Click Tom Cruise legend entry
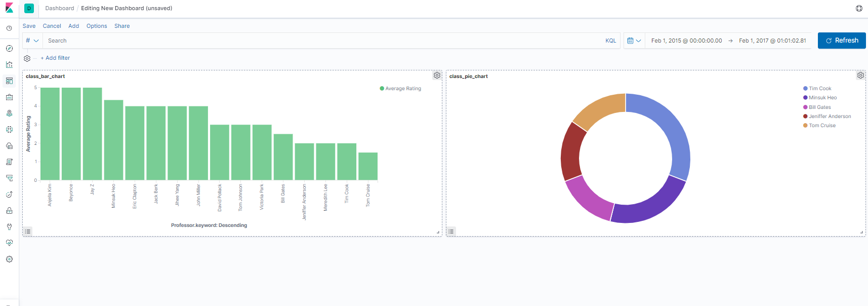The height and width of the screenshot is (306, 868). [819, 126]
